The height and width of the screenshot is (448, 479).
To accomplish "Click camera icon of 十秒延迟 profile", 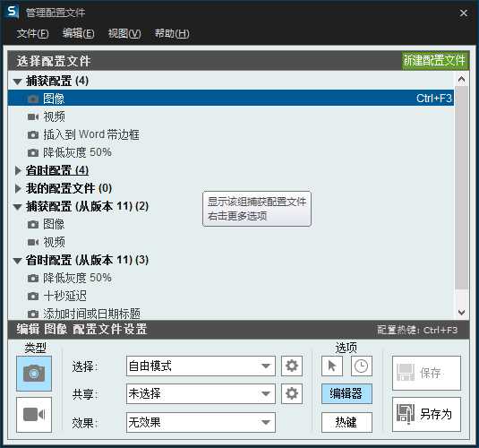I will tap(33, 296).
